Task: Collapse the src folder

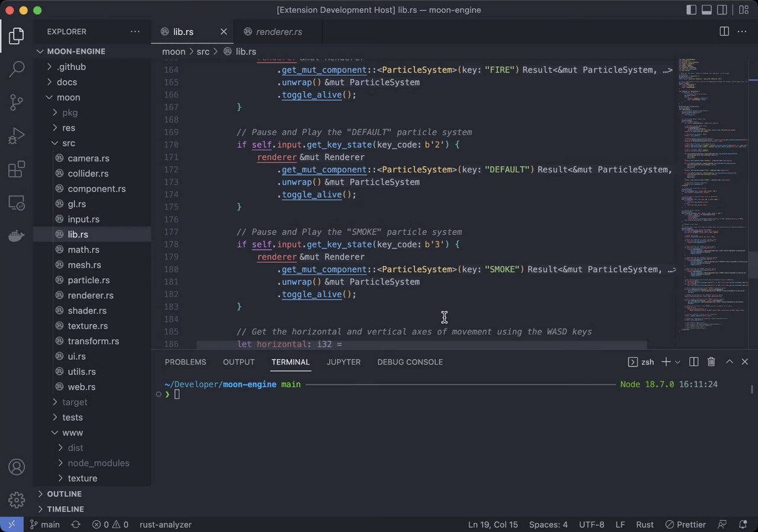Action: (92, 143)
